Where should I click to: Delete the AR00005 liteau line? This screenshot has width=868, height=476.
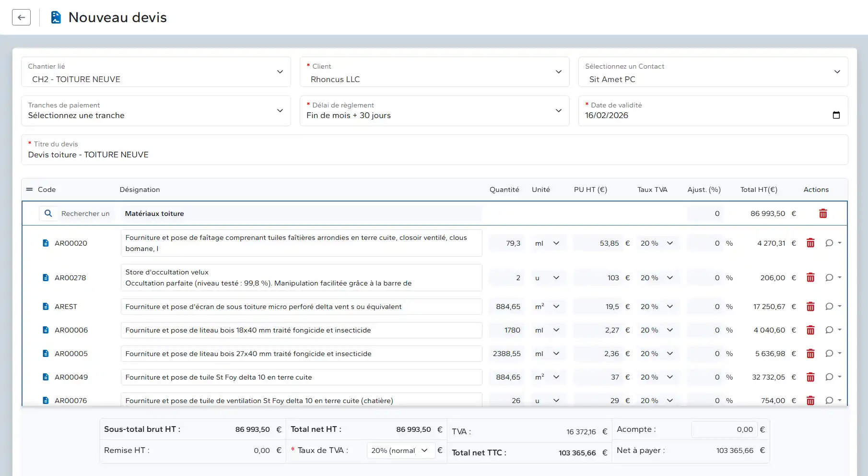click(810, 354)
